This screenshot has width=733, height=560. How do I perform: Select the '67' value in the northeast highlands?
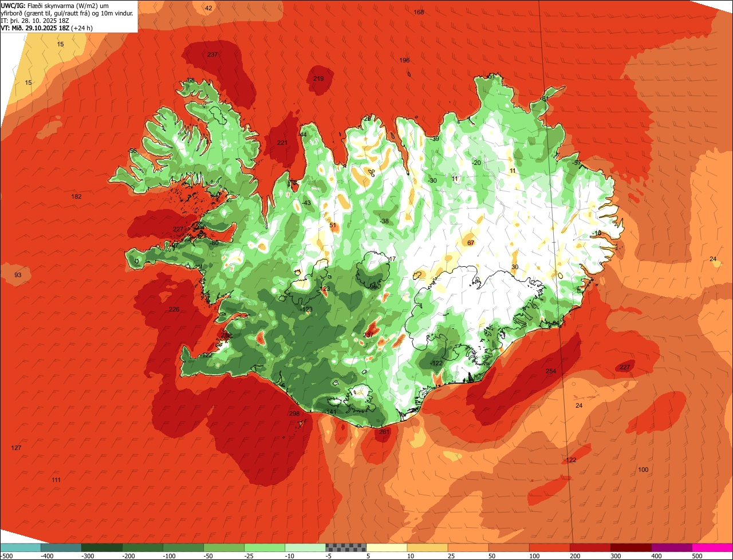[471, 243]
